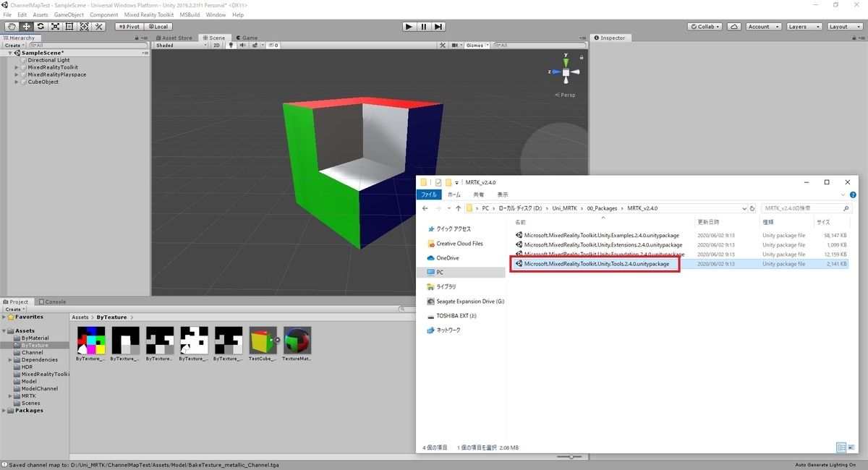
Task: Toggle Pivot/Center handle position
Action: point(129,27)
